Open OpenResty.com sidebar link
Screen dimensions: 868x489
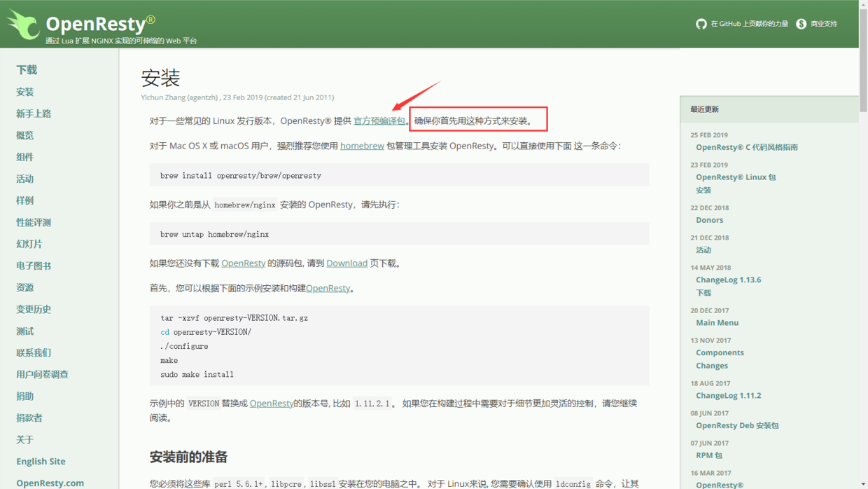click(50, 483)
